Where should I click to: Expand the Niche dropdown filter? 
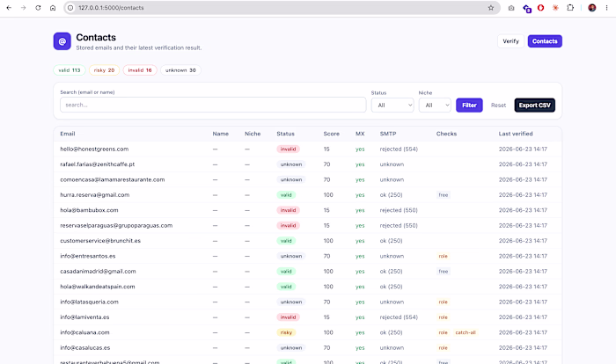point(435,106)
